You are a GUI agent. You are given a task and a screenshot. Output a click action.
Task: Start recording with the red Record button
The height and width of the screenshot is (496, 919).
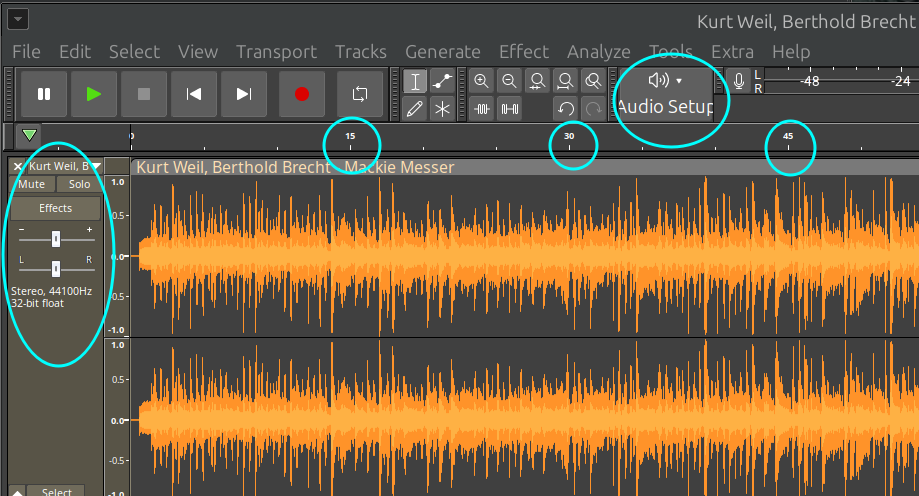click(302, 94)
